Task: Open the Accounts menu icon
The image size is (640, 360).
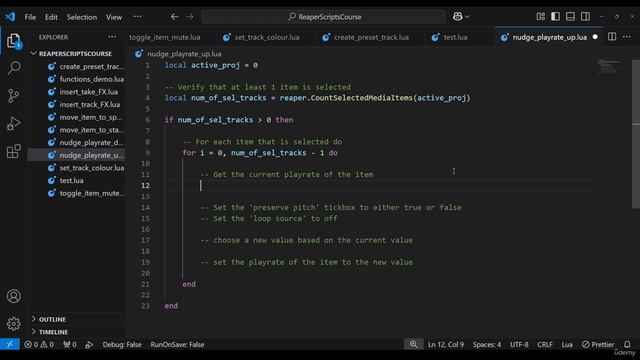Action: click(13, 296)
